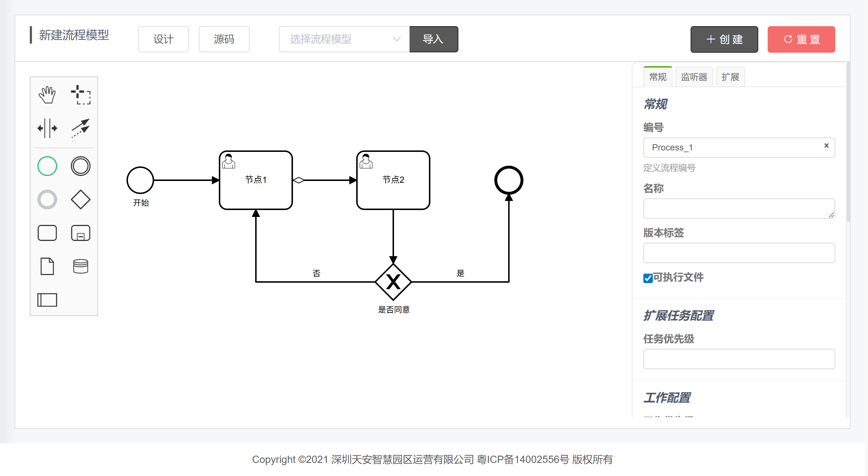Choose the pool/participant palette icon
868x476 pixels.
pos(47,300)
